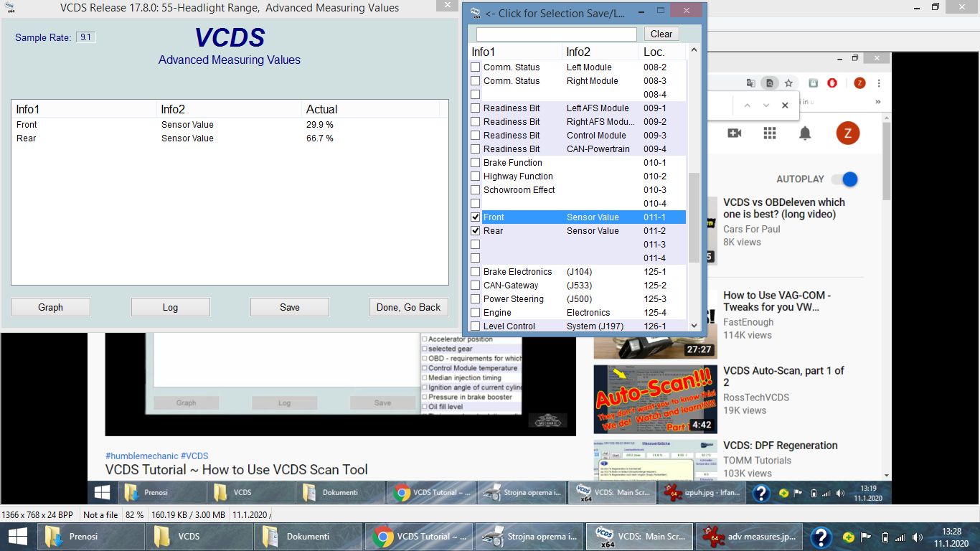Click the Log button in VCDS

170,307
